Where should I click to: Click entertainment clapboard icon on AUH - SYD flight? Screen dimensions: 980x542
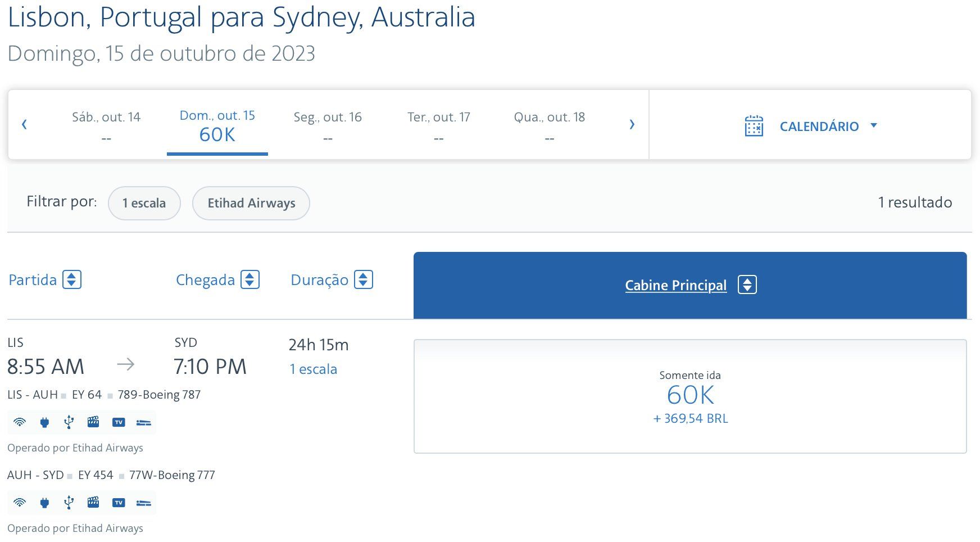tap(93, 503)
